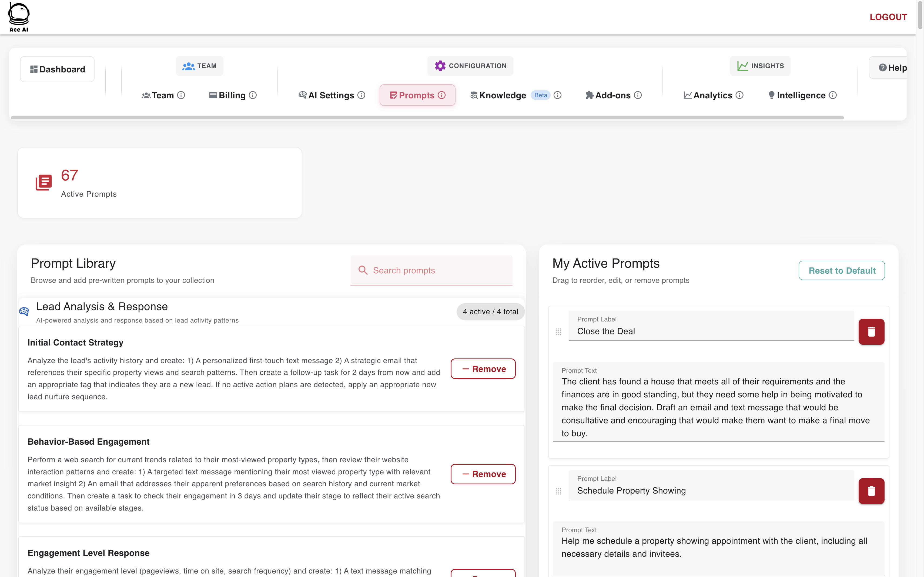
Task: Click the drag handle beside Schedule Property Showing
Action: pyautogui.click(x=558, y=491)
